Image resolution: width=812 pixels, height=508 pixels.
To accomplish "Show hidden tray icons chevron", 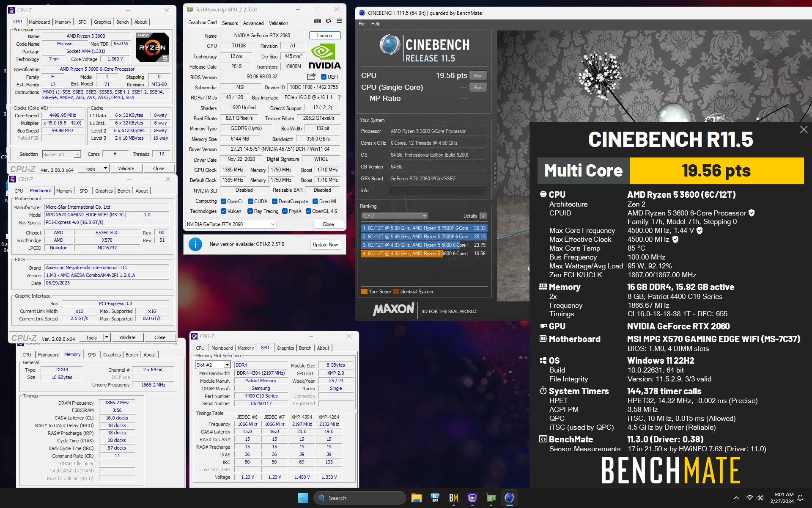I will (736, 498).
